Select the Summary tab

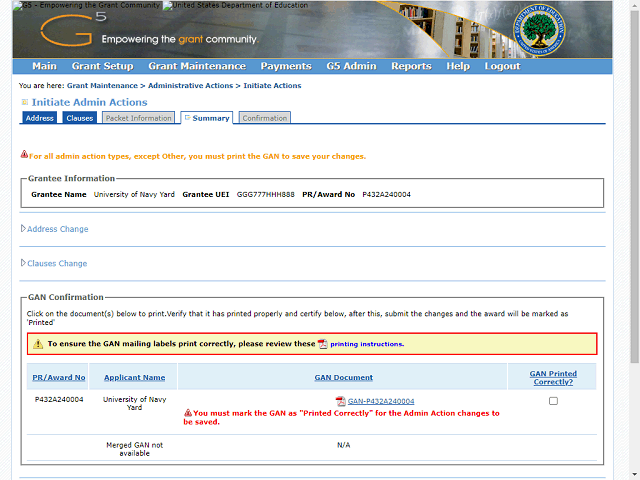(207, 118)
